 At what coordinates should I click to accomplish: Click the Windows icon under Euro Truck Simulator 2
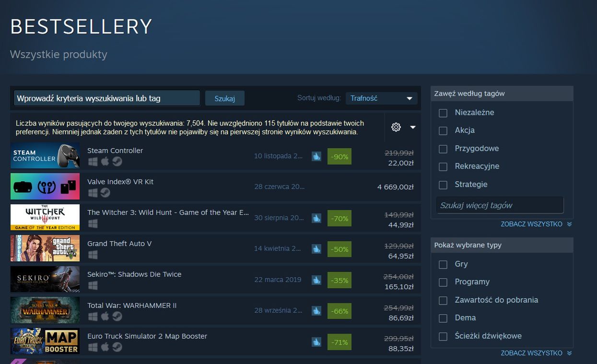[x=93, y=347]
